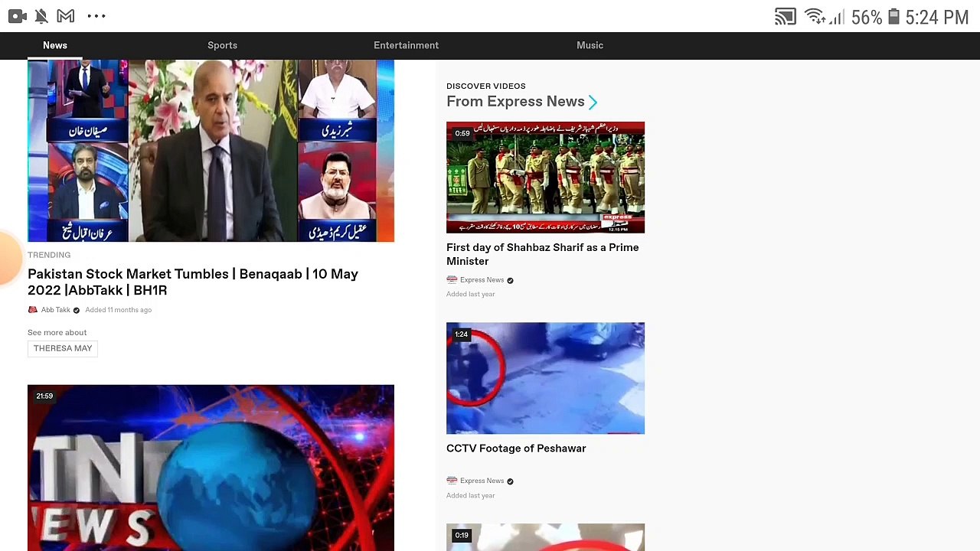Switch to the Sports tab
Viewport: 980px width, 551px height.
[223, 45]
